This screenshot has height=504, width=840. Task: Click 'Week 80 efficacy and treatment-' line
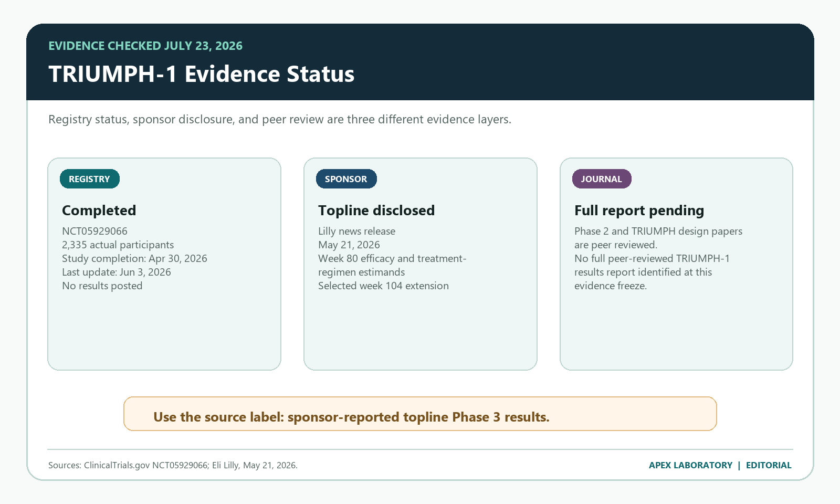point(392,258)
